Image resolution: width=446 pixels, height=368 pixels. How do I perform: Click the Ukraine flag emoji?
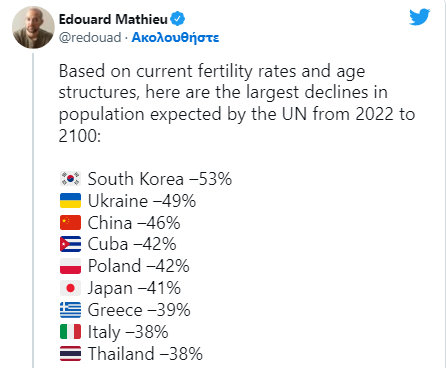click(x=70, y=201)
